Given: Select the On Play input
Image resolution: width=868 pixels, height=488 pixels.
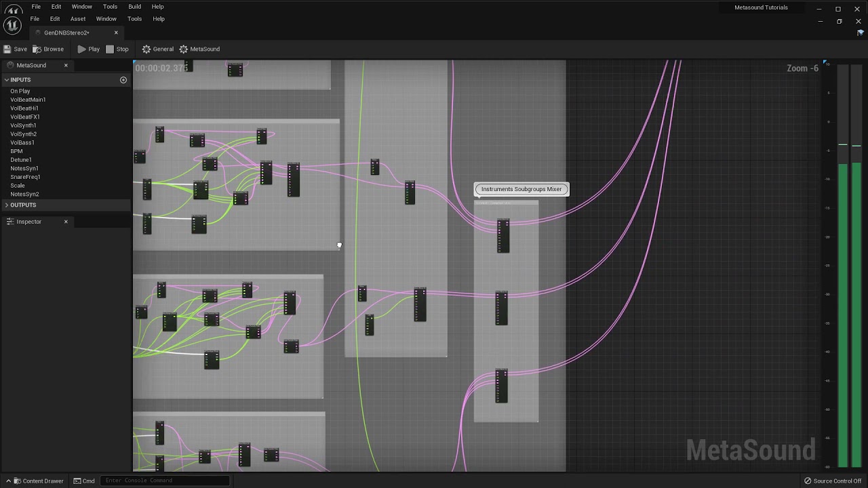Looking at the screenshot, I should click(20, 91).
